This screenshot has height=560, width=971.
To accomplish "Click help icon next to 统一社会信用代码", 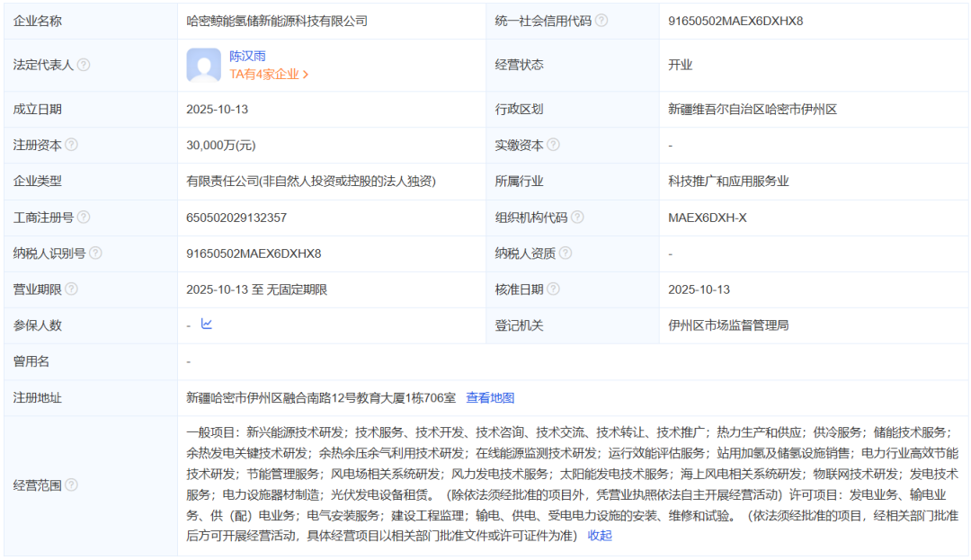I will coord(601,21).
